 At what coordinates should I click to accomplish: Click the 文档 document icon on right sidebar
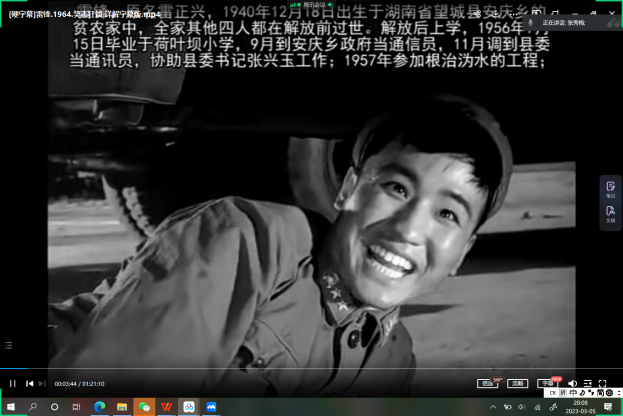coord(610,215)
